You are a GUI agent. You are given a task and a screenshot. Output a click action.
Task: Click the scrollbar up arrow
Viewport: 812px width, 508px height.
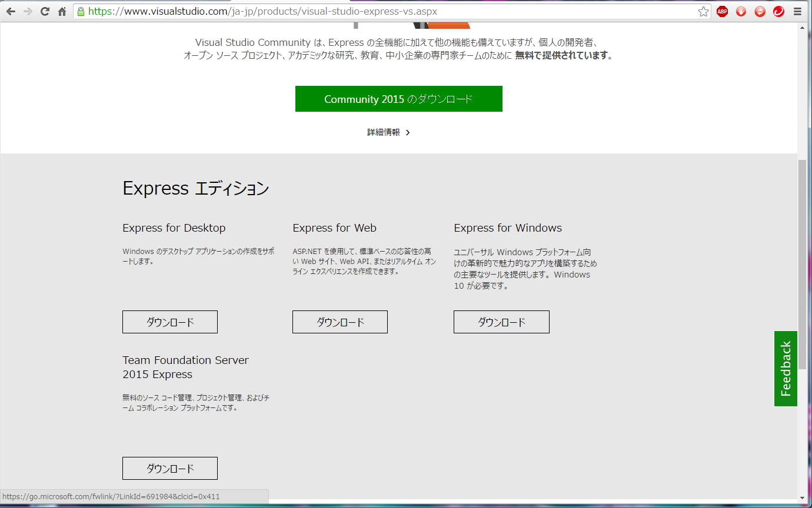(803, 29)
